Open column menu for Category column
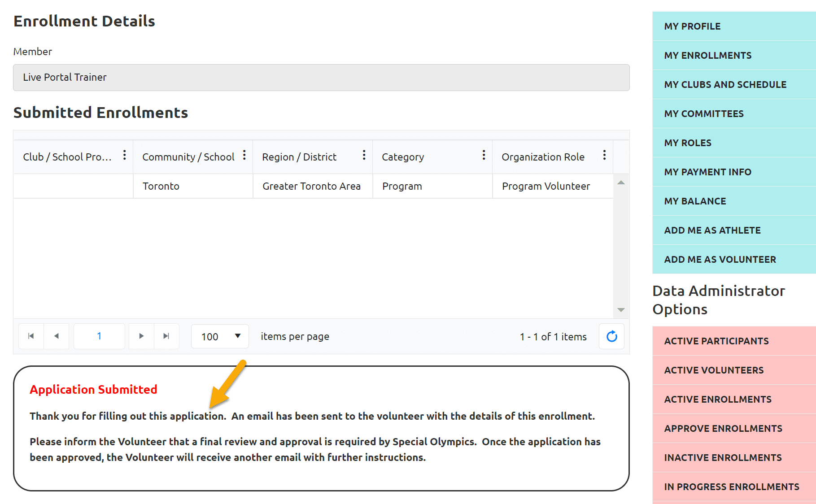This screenshot has height=504, width=816. (x=484, y=156)
